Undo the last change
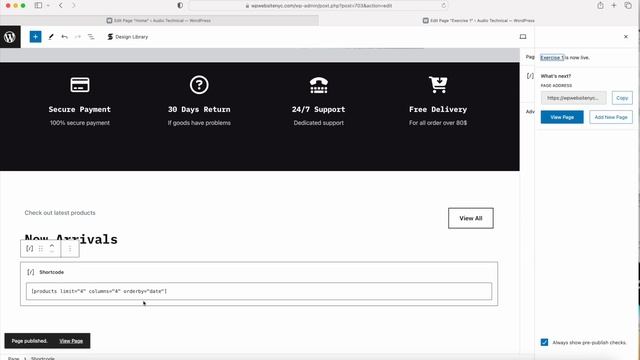The width and height of the screenshot is (640, 360). 64,37
